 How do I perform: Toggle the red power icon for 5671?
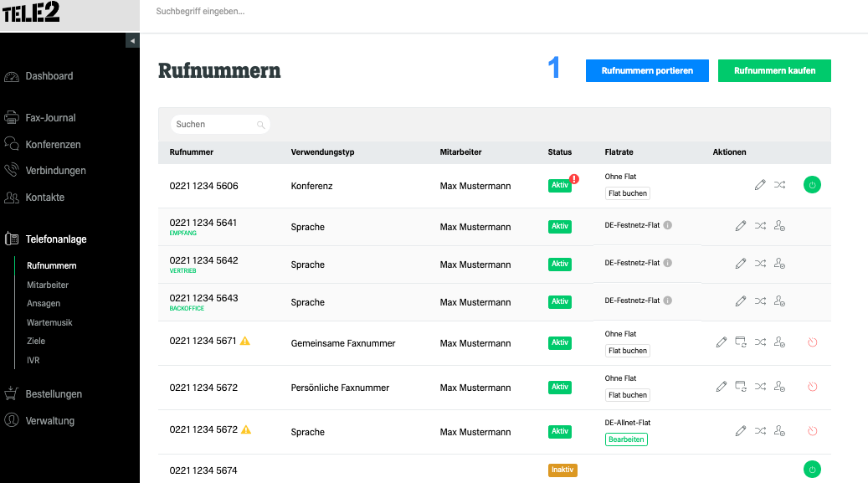[812, 342]
